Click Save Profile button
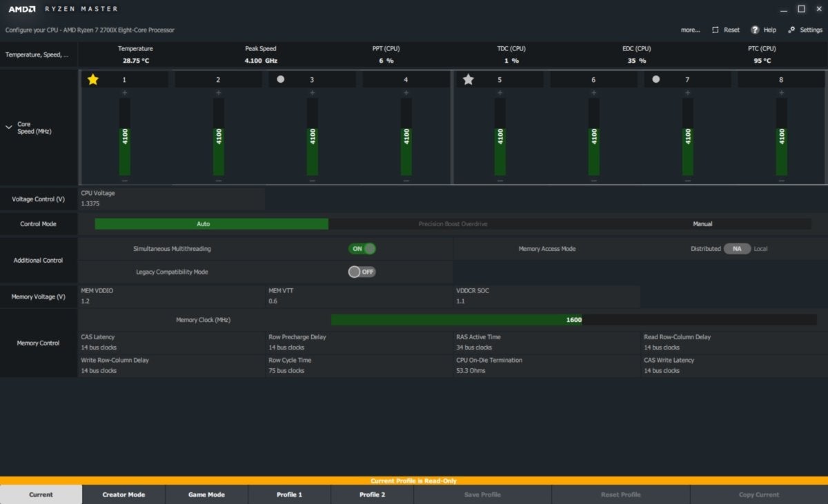Viewport: 828px width, 504px height. (x=483, y=494)
